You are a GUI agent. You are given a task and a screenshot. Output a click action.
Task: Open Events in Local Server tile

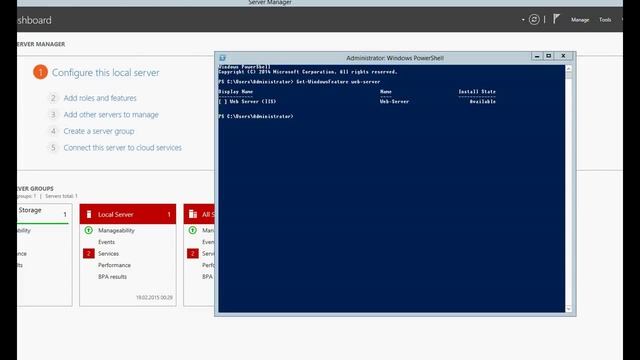107,242
